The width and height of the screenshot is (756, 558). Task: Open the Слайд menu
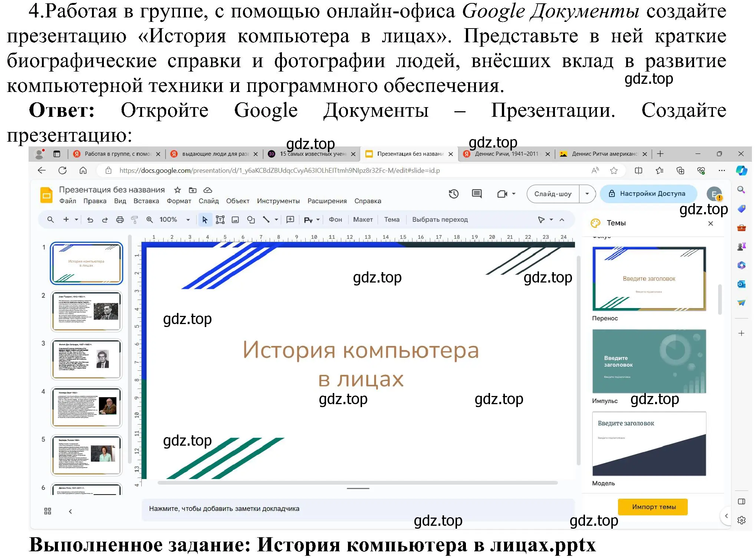tap(208, 201)
